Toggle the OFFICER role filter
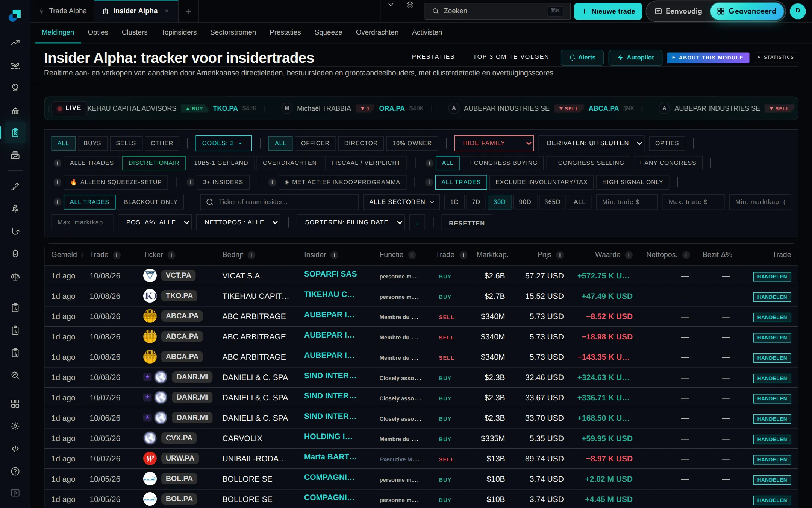The height and width of the screenshot is (508, 812). click(x=315, y=143)
